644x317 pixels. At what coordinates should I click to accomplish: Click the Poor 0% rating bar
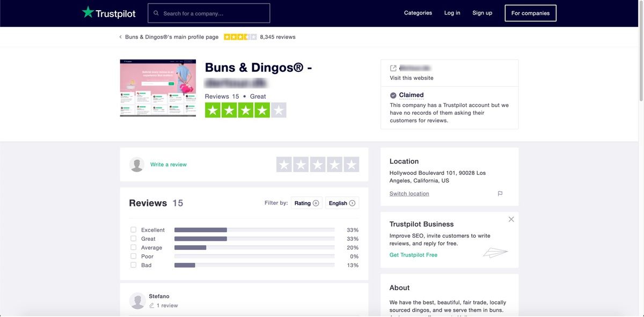254,256
